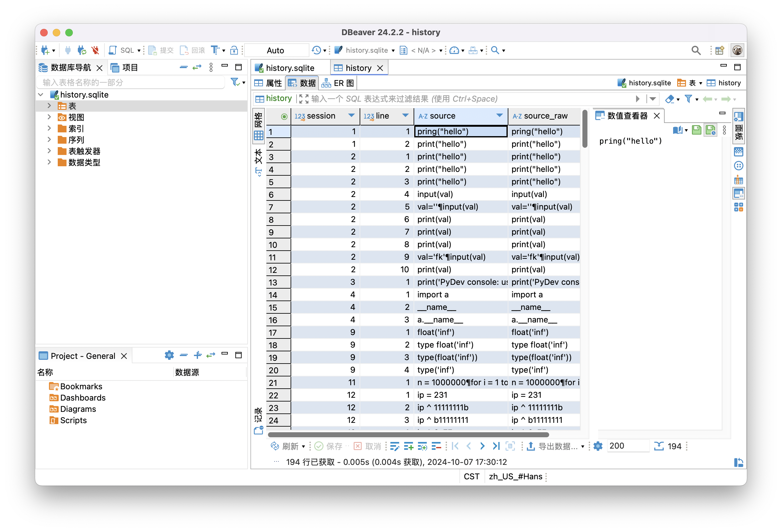The width and height of the screenshot is (782, 532).
Task: Click the horizontal scrollbar of data grid
Action: [x=408, y=434]
